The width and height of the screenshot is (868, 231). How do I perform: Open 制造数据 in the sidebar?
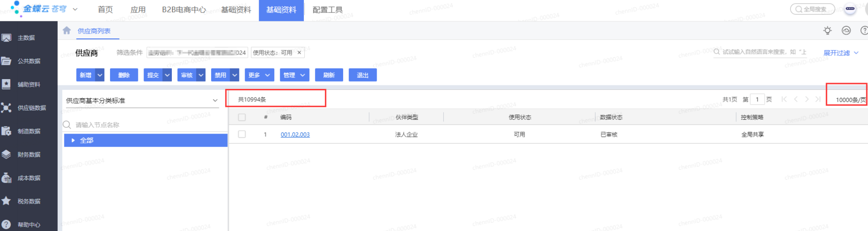pyautogui.click(x=29, y=131)
